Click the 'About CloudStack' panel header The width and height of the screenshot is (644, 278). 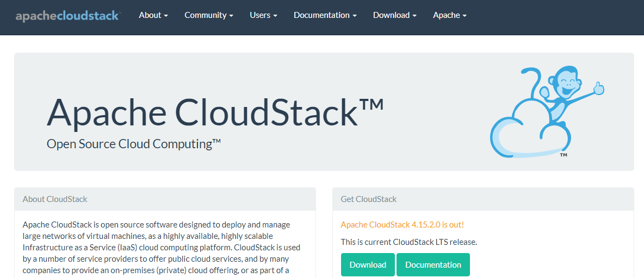click(x=165, y=199)
